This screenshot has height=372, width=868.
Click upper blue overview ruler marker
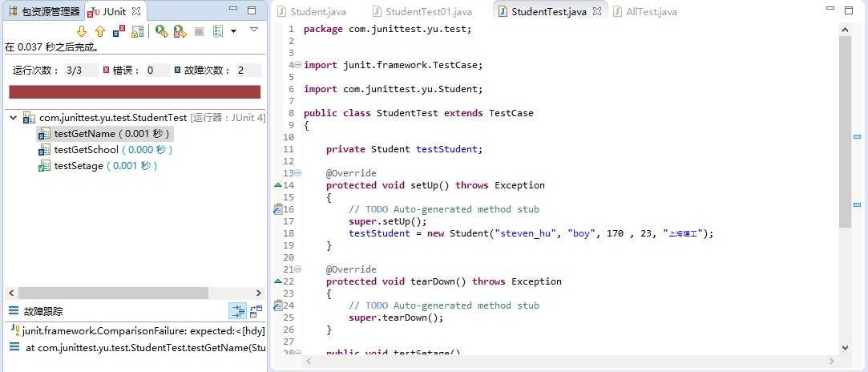click(x=858, y=136)
